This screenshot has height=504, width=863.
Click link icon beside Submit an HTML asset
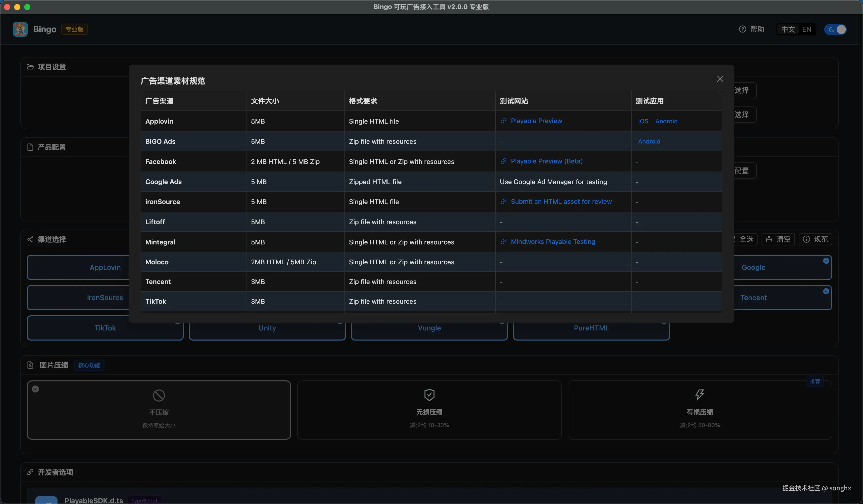click(503, 202)
